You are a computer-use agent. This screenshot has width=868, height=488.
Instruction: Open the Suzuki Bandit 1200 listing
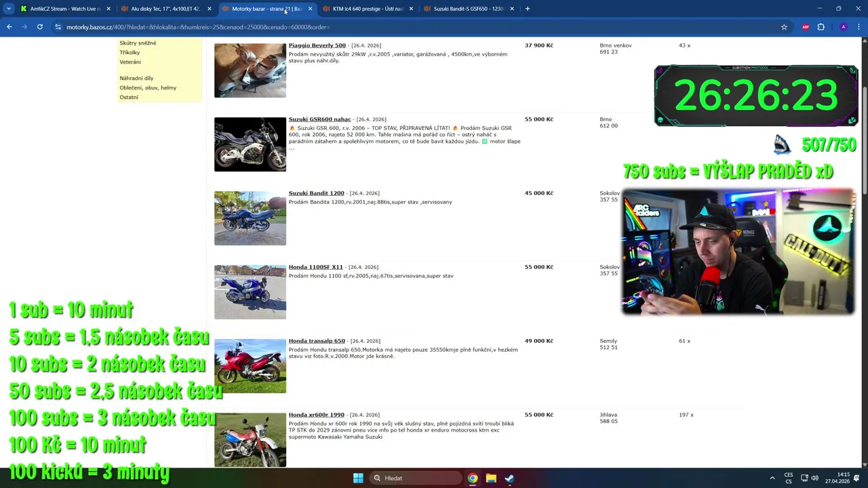pyautogui.click(x=316, y=193)
